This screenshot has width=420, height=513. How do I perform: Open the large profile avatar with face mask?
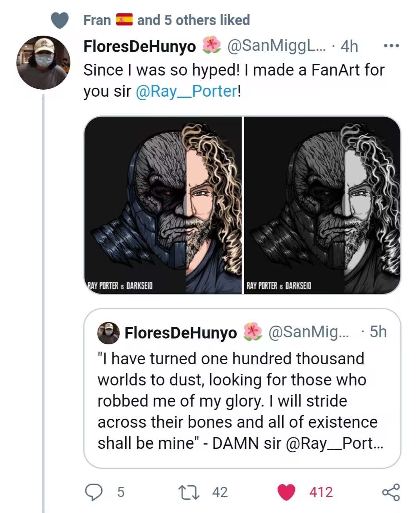tap(43, 63)
